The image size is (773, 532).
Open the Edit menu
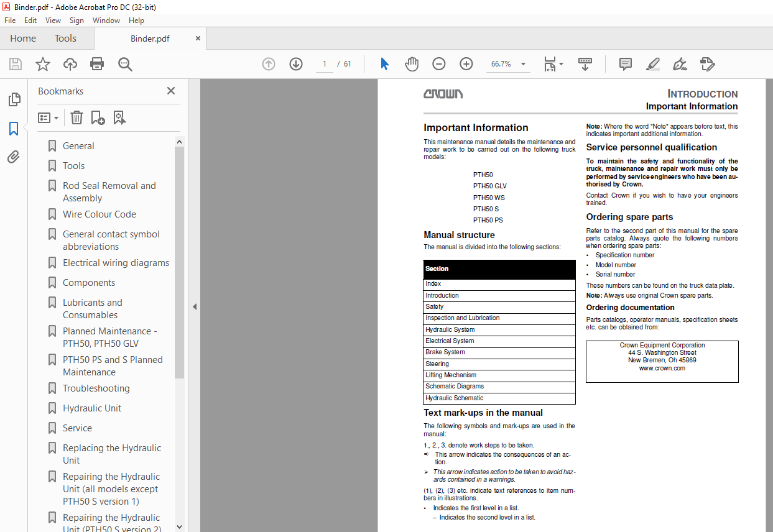30,21
